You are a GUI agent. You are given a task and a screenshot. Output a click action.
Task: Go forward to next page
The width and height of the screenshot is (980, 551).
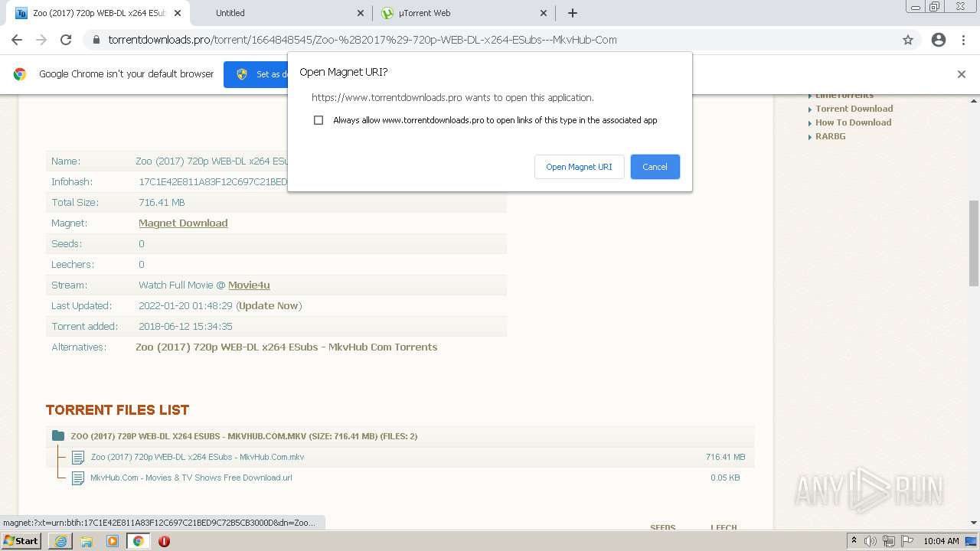point(41,40)
